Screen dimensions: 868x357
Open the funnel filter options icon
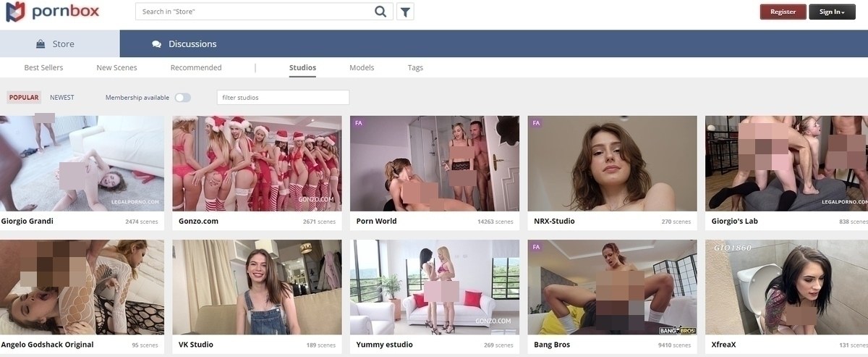(x=405, y=12)
